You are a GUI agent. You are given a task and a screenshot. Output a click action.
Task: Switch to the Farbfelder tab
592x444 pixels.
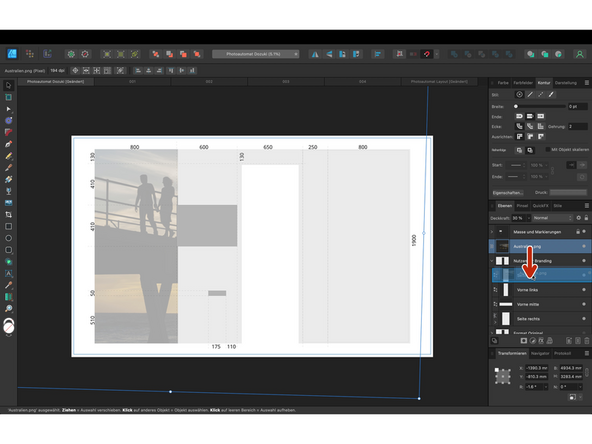tap(523, 83)
